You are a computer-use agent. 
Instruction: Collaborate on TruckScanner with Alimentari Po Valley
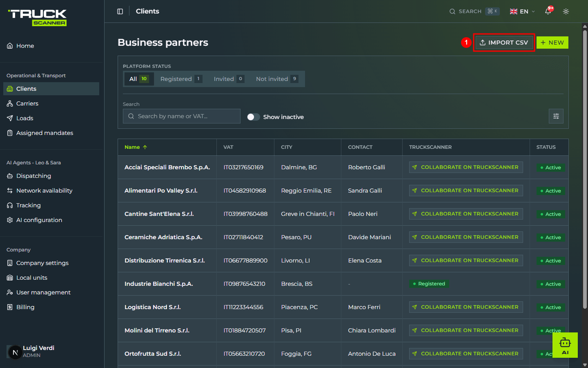pos(466,191)
